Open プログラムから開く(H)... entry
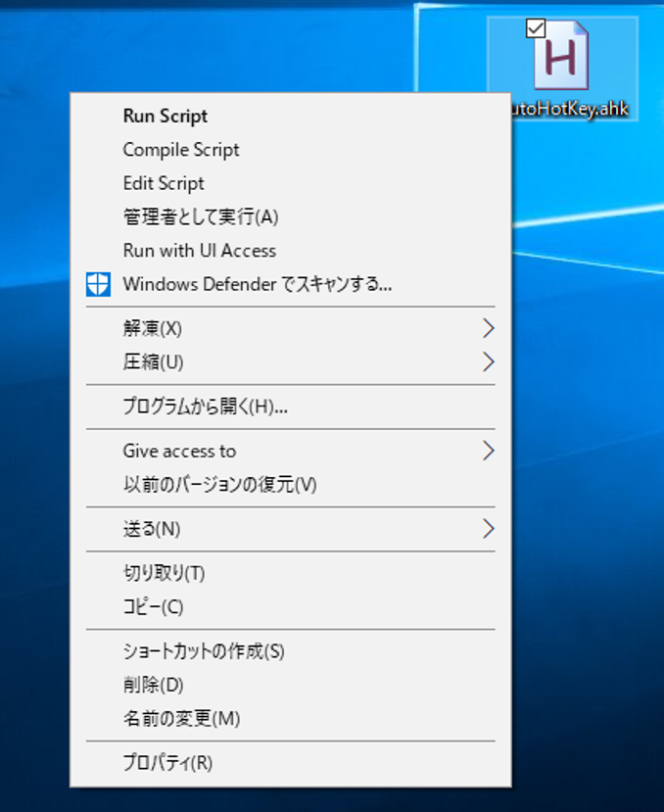 tap(291, 406)
